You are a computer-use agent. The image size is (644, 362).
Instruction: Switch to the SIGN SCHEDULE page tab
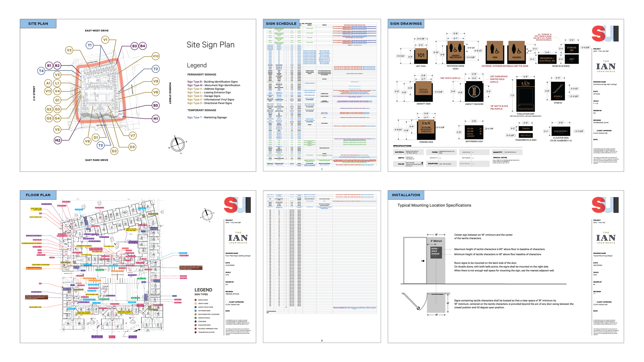coord(280,23)
